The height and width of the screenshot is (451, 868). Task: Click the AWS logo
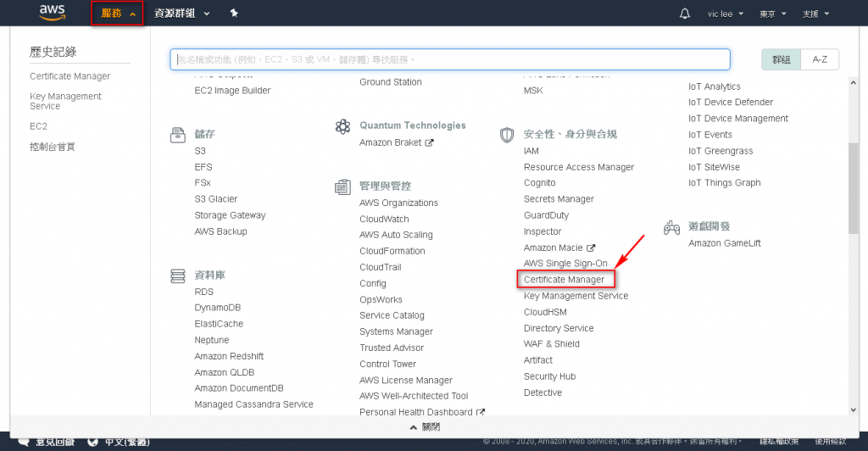pyautogui.click(x=53, y=13)
